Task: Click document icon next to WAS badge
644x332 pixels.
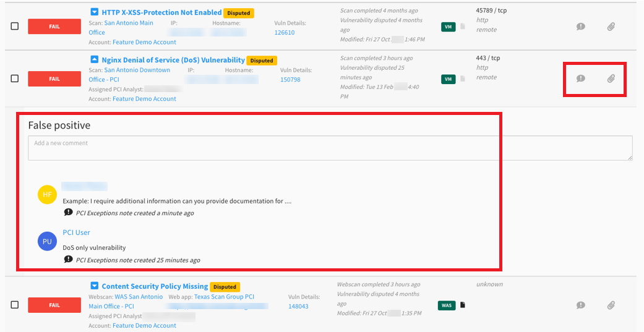Action: pyautogui.click(x=462, y=305)
